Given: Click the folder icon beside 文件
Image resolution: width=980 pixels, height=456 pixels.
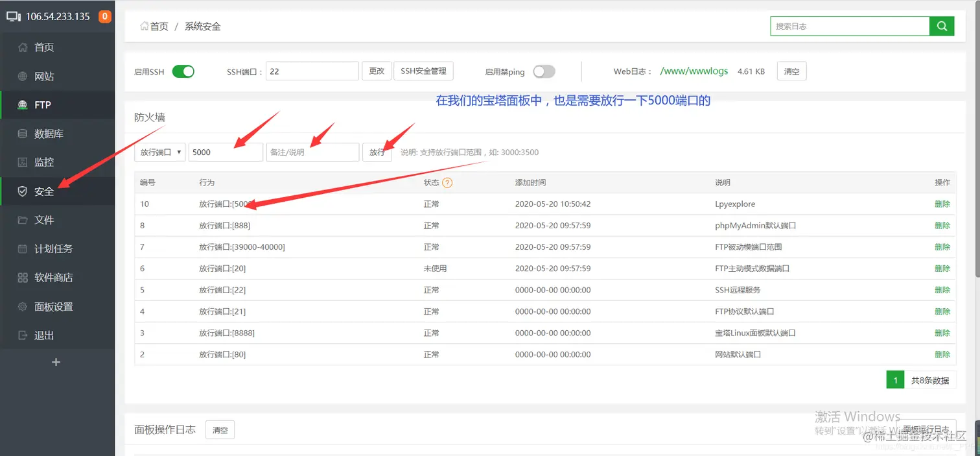Looking at the screenshot, I should click(23, 220).
